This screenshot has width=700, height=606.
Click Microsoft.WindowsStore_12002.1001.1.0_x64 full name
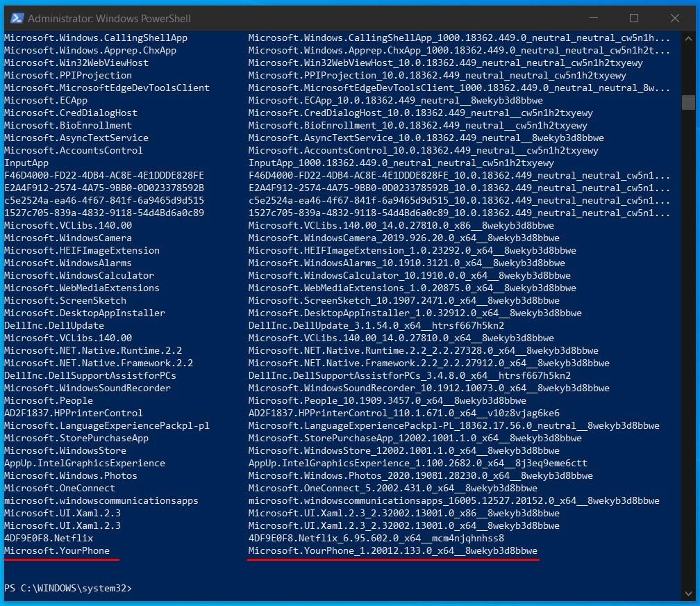pyautogui.click(x=404, y=450)
